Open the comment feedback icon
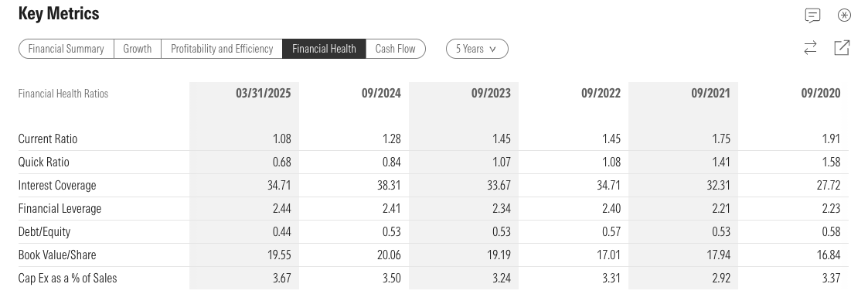The image size is (868, 301). click(x=812, y=15)
